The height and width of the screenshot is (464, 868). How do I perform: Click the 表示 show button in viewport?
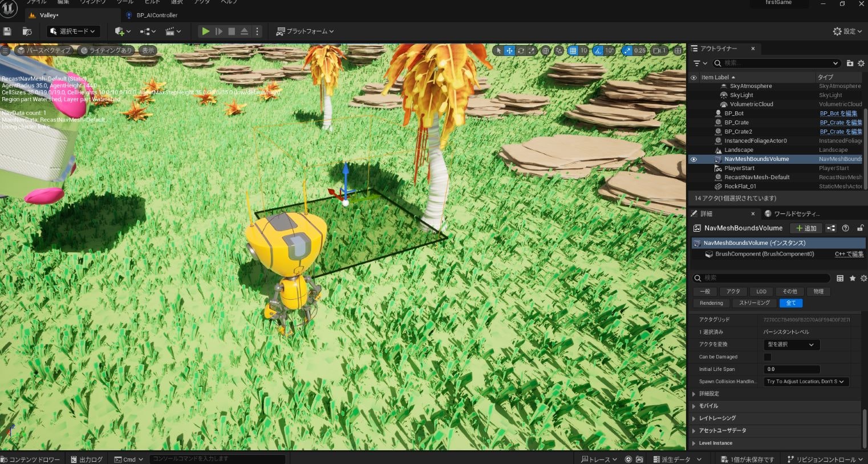148,50
